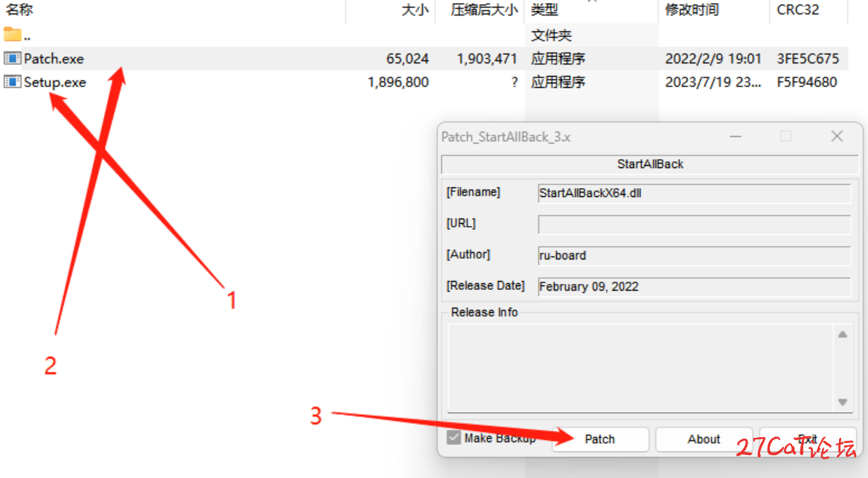Click the Setup.exe file name
Viewport: 868px width, 478px height.
click(x=55, y=83)
